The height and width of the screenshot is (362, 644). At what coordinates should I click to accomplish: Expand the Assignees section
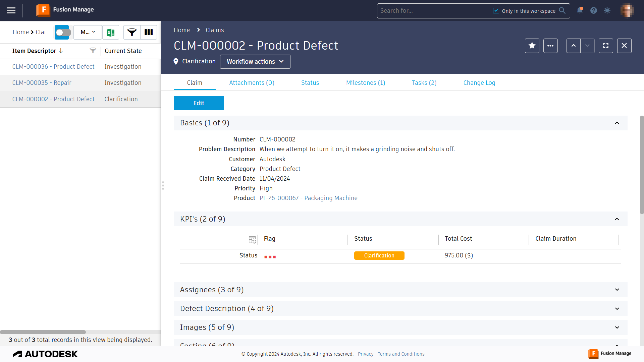pos(617,290)
